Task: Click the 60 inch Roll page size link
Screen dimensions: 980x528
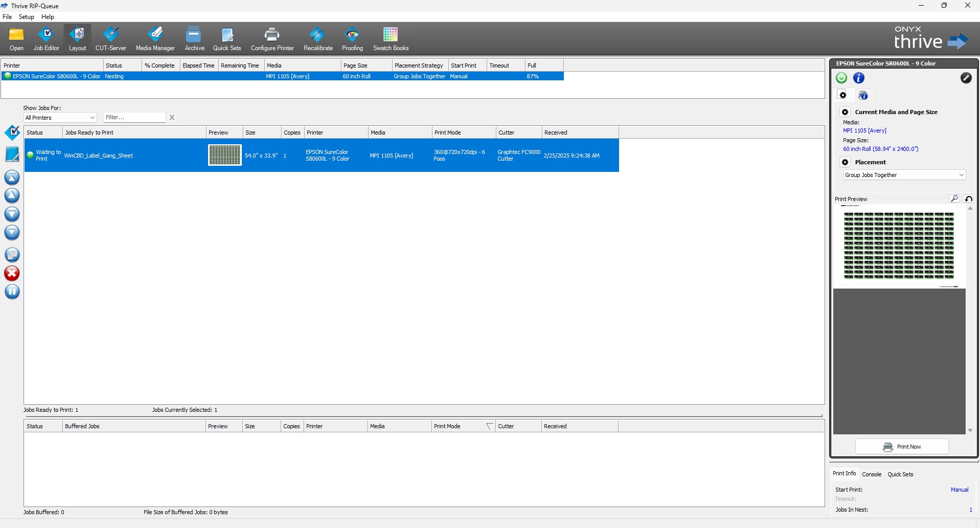Action: pyautogui.click(x=880, y=149)
